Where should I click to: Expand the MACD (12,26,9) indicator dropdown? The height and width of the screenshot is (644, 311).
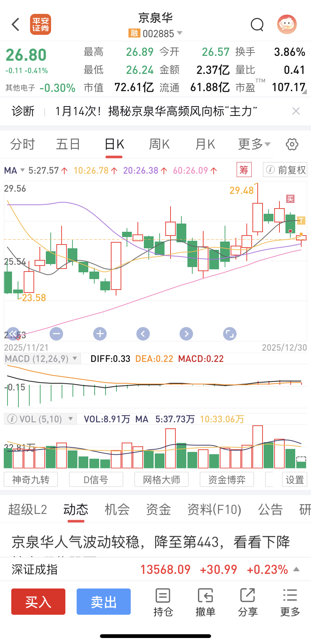pyautogui.click(x=42, y=359)
